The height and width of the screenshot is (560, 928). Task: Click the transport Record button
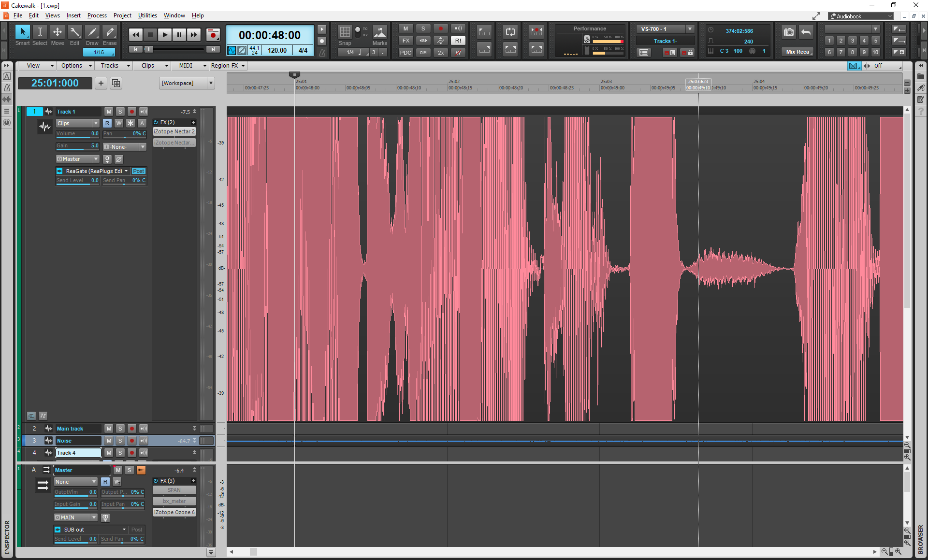click(x=213, y=35)
